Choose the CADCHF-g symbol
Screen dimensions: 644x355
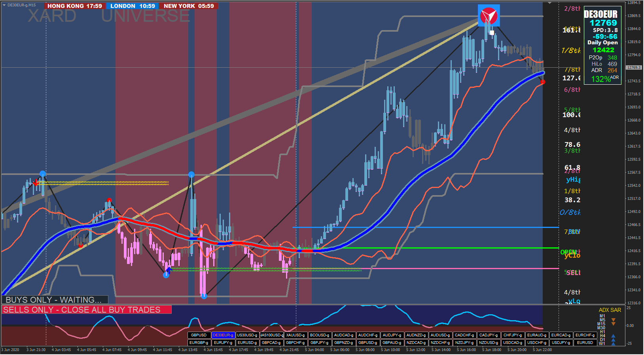(x=464, y=335)
